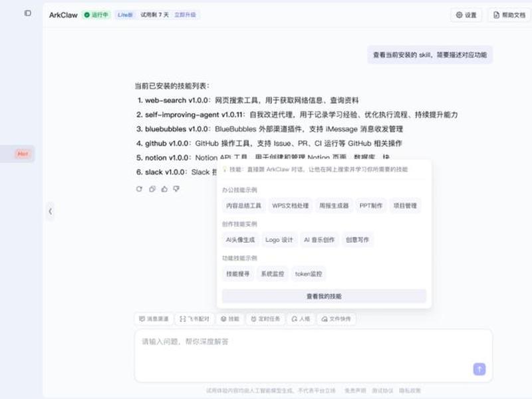Click the Lite版 badge

pos(125,15)
